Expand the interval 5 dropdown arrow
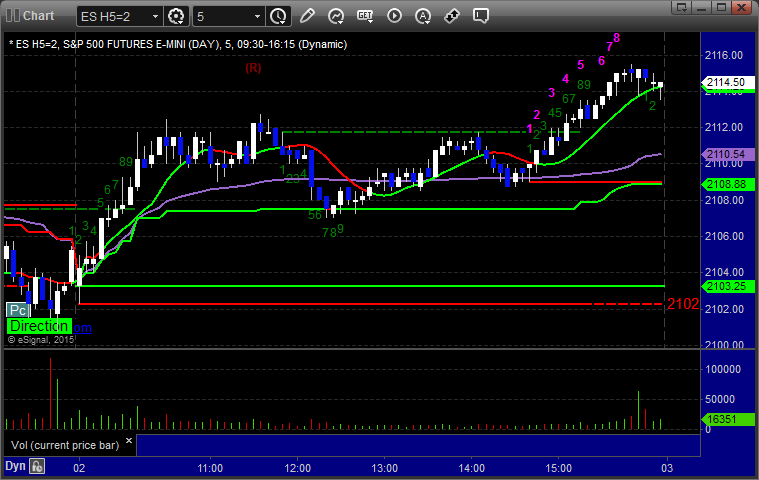 coord(258,16)
